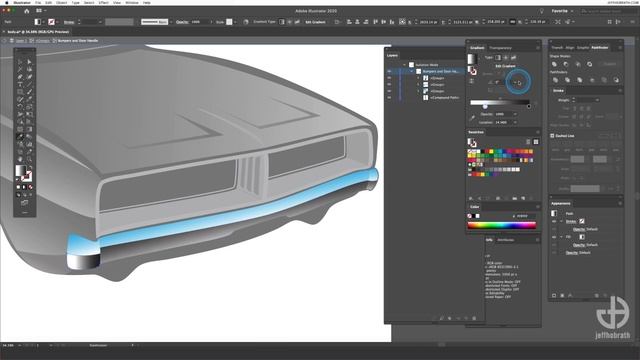The width and height of the screenshot is (640, 360).
Task: Select the Type tool in toolbar
Action: (20, 84)
